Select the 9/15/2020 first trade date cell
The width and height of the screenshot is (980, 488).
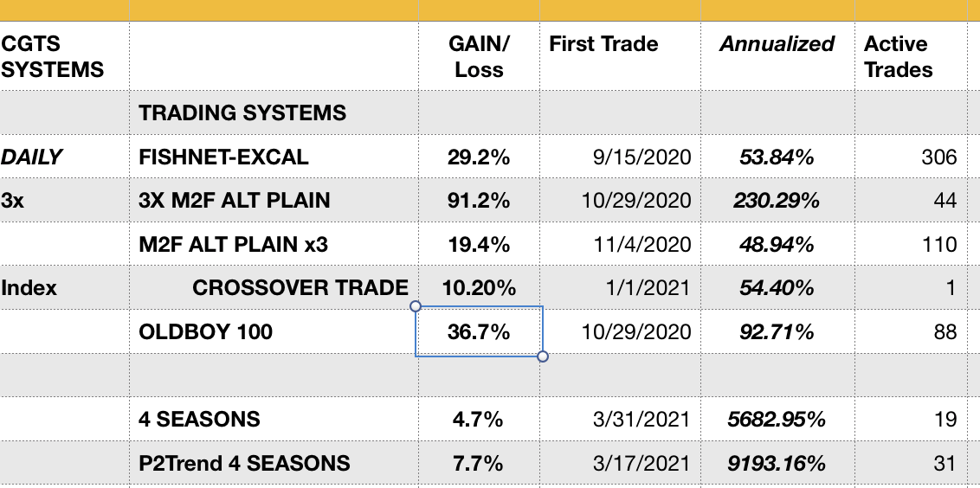click(x=642, y=157)
